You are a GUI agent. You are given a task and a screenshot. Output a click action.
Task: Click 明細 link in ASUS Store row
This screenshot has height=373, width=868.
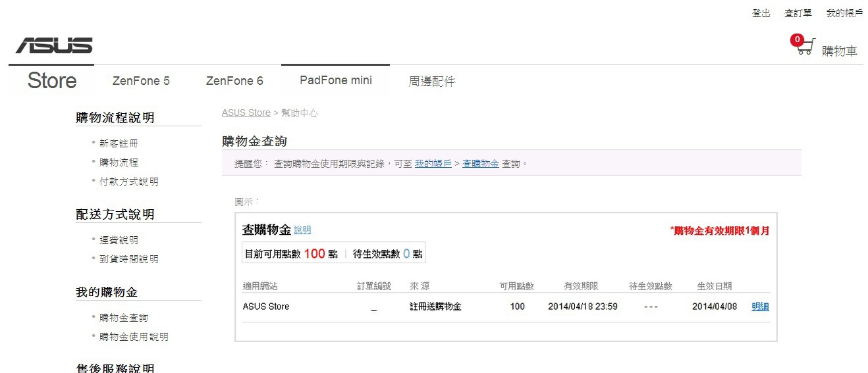760,307
